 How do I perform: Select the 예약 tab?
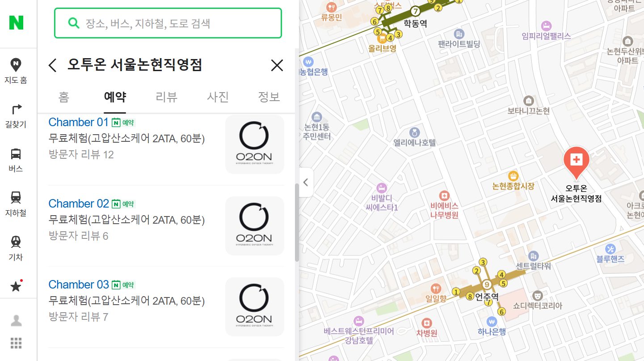115,97
